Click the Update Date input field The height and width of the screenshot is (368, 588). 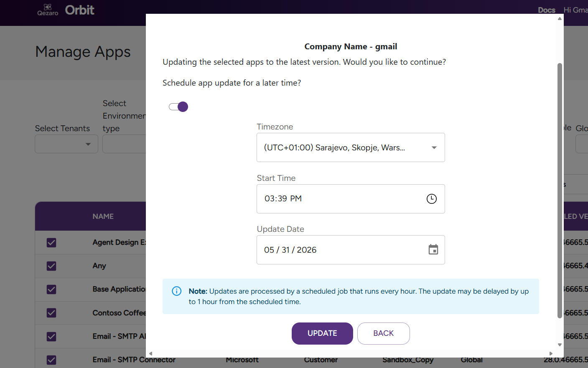click(x=351, y=250)
